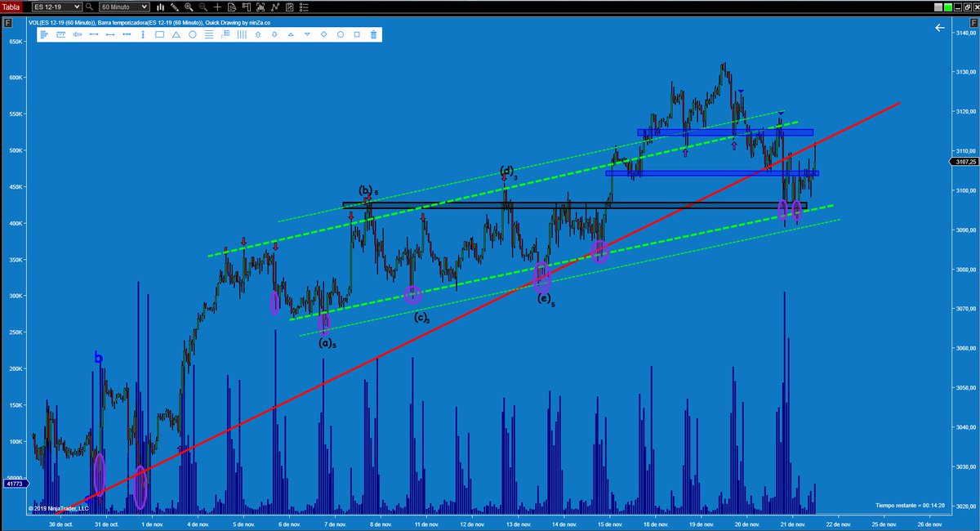This screenshot has width=980, height=531.
Task: Click current price marker 3107,25
Action: pyautogui.click(x=964, y=162)
